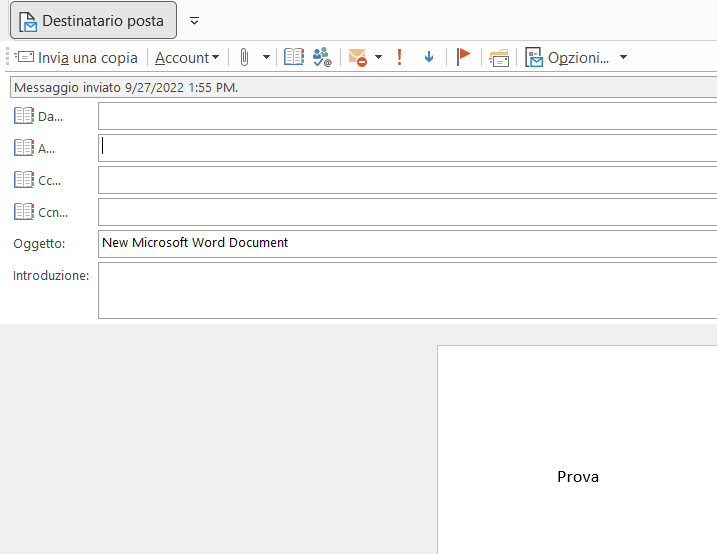Click the permission envelope icon

[x=357, y=58]
